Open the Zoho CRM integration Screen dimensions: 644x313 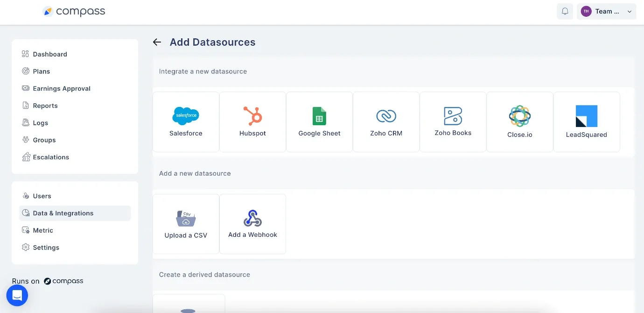(386, 116)
